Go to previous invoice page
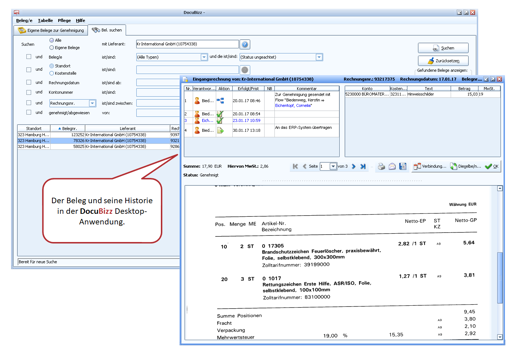Image resolution: width=516 pixels, height=361 pixels. point(304,166)
